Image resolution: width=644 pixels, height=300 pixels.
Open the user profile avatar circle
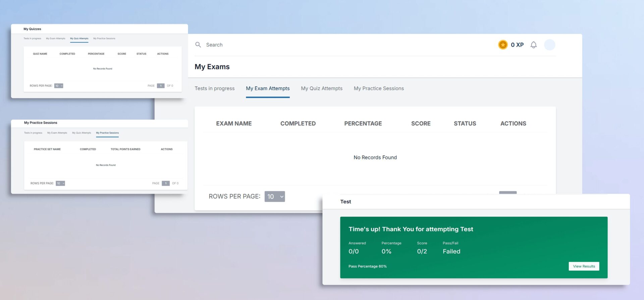(x=549, y=45)
